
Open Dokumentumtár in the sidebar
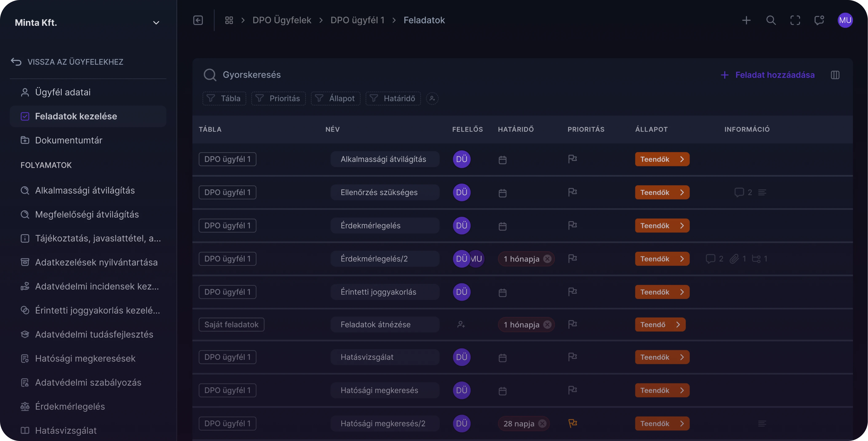pyautogui.click(x=69, y=140)
